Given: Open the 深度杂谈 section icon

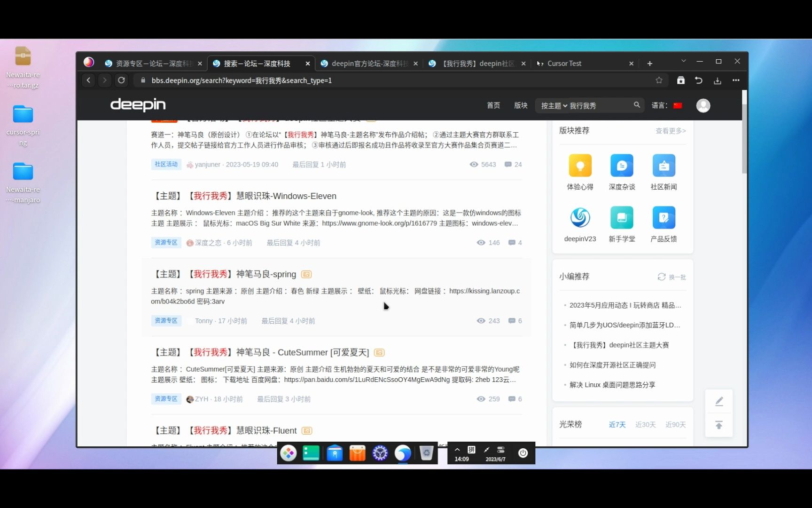Looking at the screenshot, I should (x=622, y=166).
